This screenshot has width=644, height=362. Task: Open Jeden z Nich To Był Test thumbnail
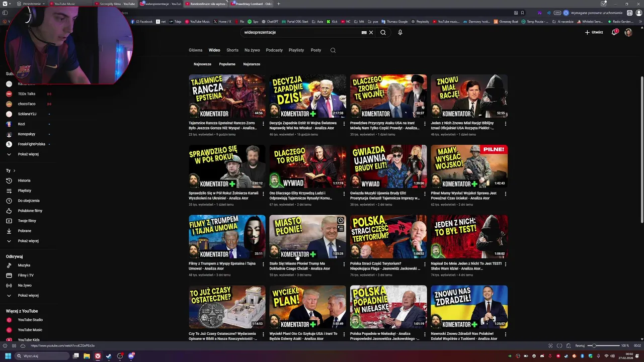point(469,237)
